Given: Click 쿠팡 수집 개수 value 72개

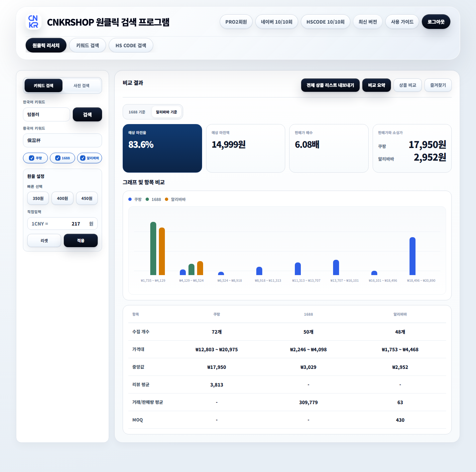Looking at the screenshot, I should tap(217, 332).
